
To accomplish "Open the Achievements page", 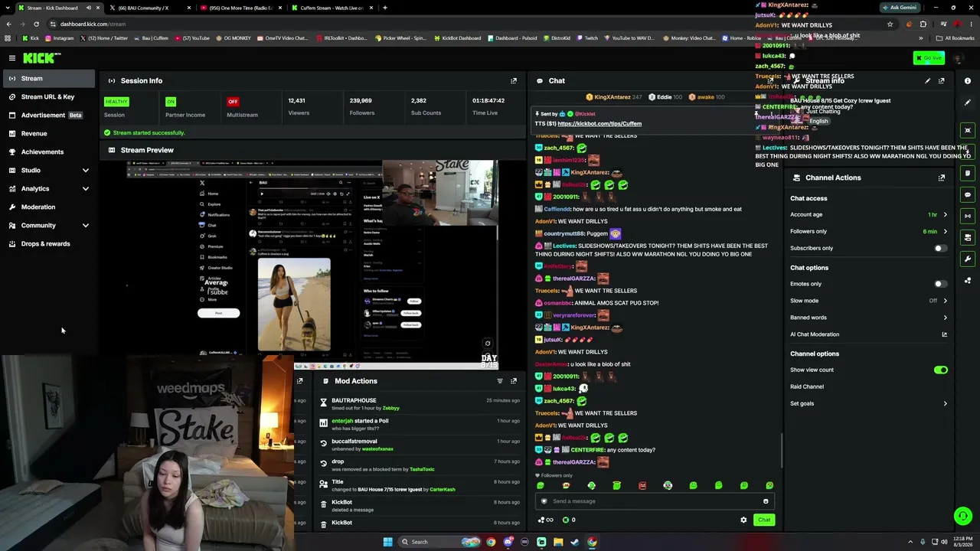I will (49, 152).
